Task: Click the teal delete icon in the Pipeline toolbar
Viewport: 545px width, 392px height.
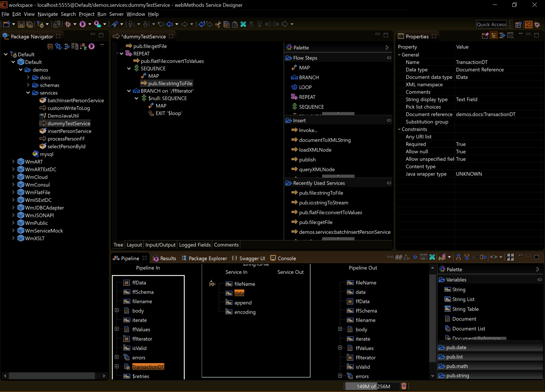Action: 432,257
